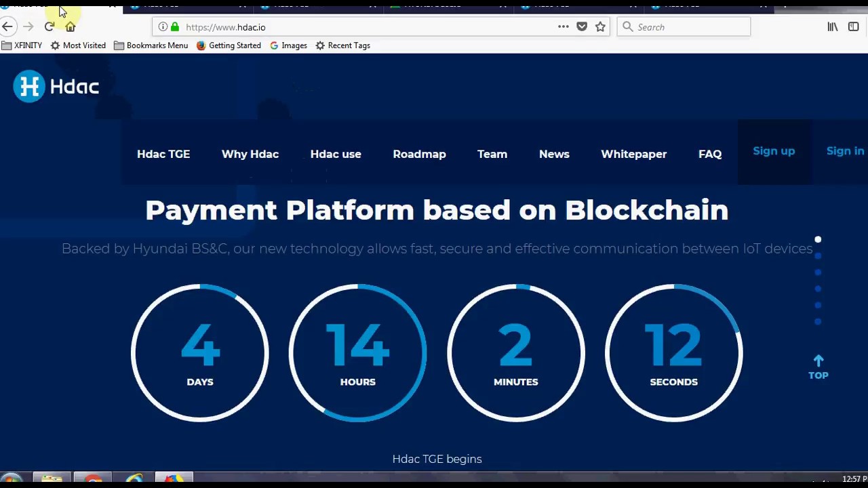Open the browser home page icon
This screenshot has height=488, width=868.
(x=70, y=26)
